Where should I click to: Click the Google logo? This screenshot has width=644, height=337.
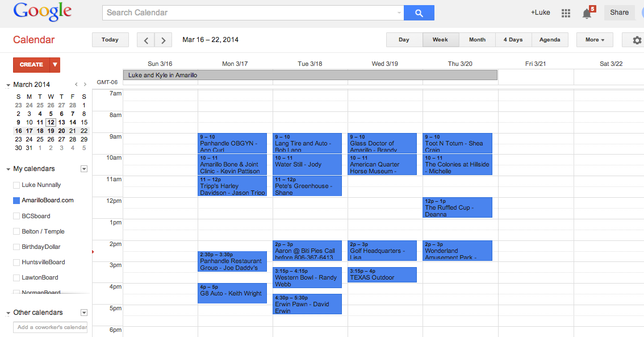click(x=42, y=12)
